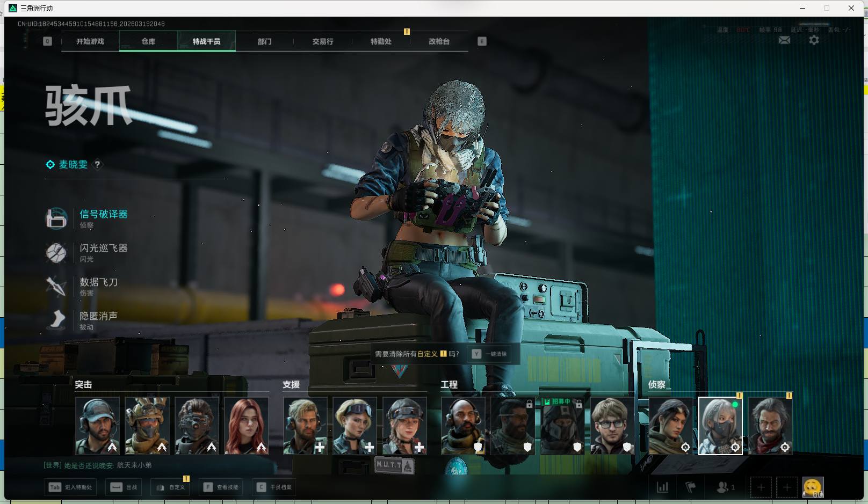Open the 交易行 tab

[323, 41]
